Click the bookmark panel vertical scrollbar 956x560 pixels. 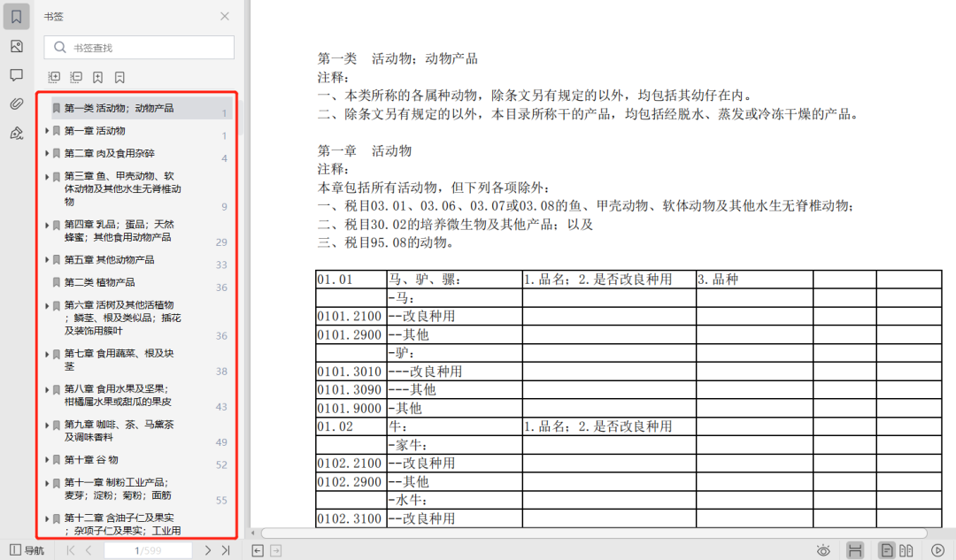(241, 116)
